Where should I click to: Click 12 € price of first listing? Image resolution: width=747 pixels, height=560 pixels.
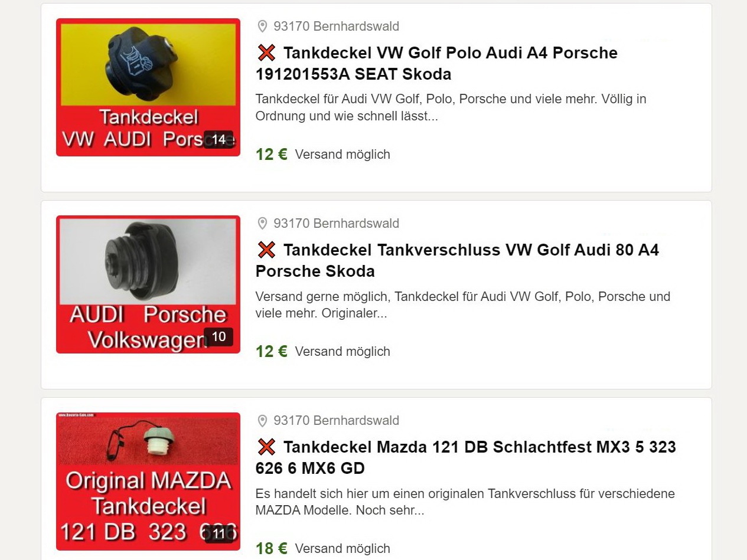click(272, 155)
